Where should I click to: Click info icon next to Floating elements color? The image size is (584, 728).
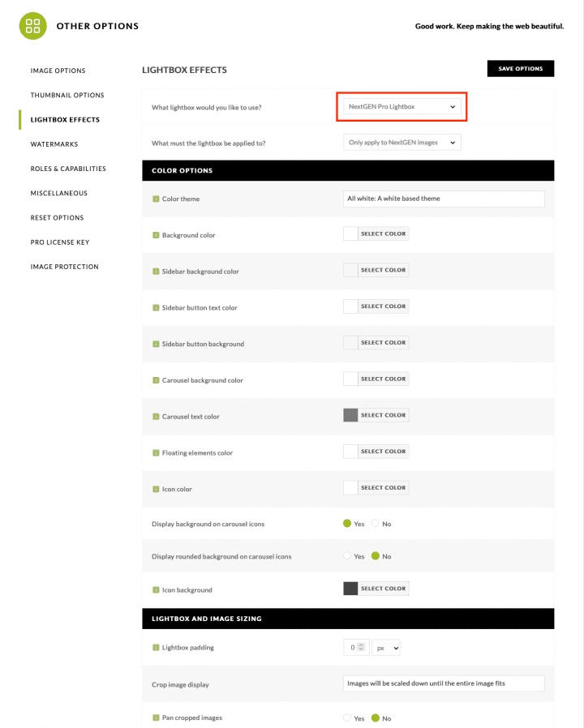coord(156,452)
